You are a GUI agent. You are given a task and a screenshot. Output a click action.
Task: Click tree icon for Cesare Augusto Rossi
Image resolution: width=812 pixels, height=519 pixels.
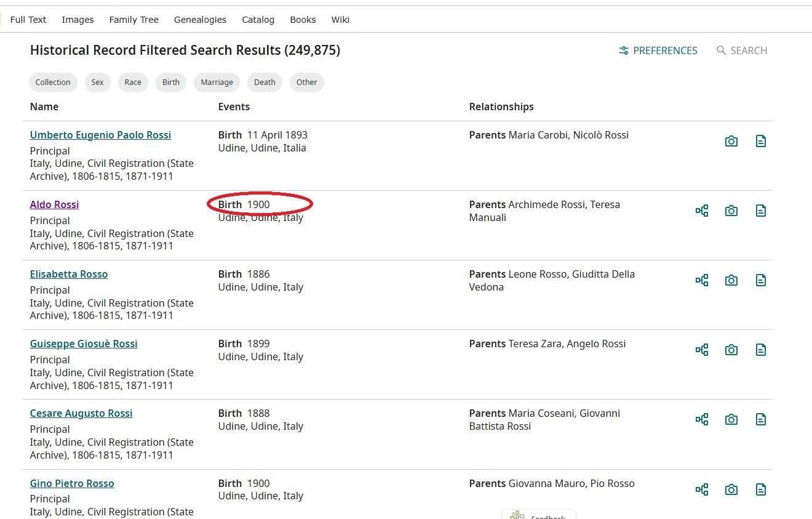pyautogui.click(x=702, y=420)
